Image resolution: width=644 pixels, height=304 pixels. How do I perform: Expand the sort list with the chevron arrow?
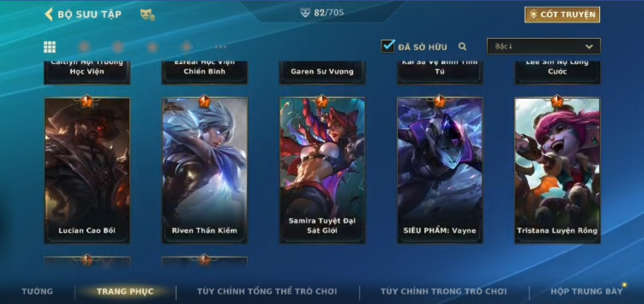589,46
